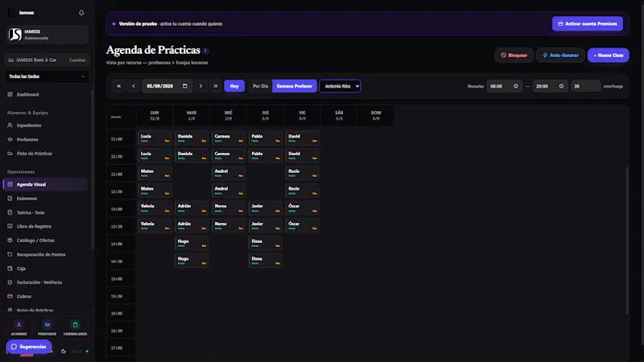Click info icon beside Agenda de Prácticas
Image resolution: width=644 pixels, height=362 pixels.
(x=206, y=51)
